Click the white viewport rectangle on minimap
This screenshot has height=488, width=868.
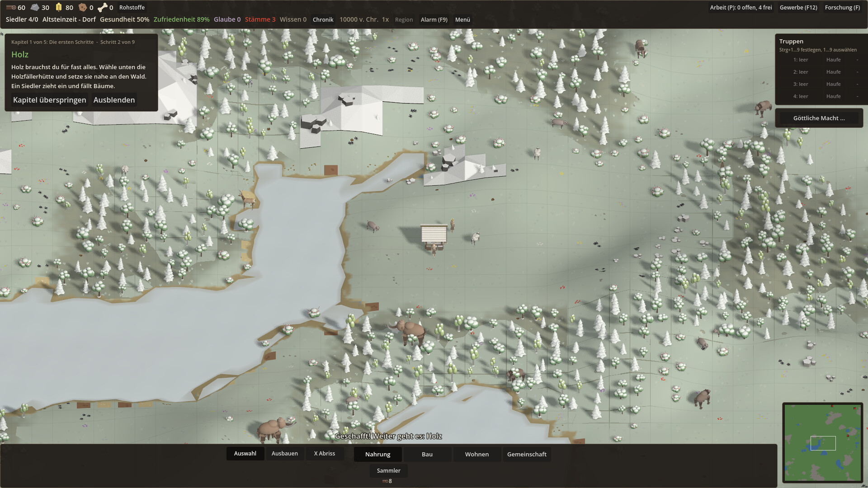[x=823, y=443]
